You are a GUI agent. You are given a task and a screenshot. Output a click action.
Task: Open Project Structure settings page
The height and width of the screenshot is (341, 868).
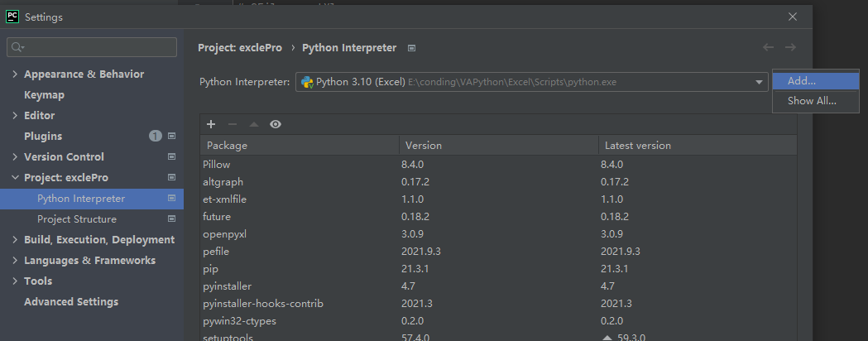77,219
